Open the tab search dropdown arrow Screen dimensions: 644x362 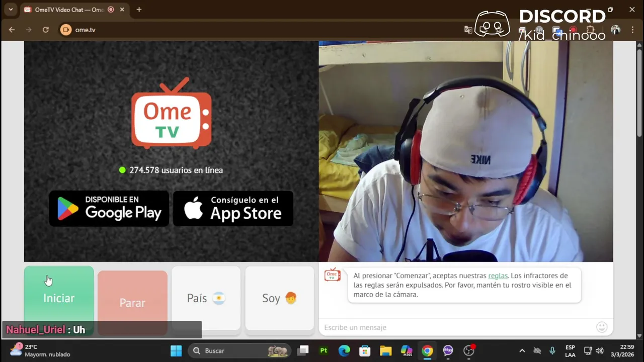click(11, 10)
